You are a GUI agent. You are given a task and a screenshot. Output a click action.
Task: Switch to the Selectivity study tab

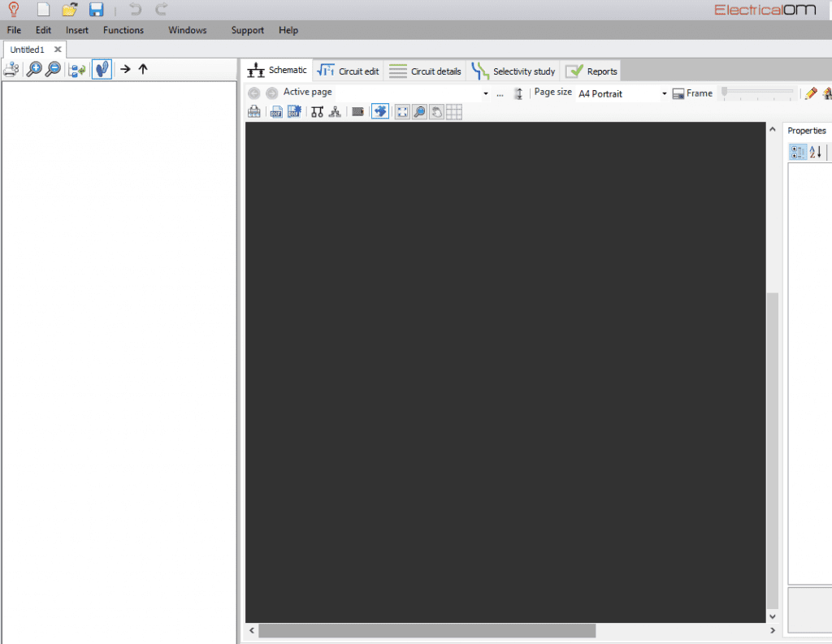click(513, 71)
